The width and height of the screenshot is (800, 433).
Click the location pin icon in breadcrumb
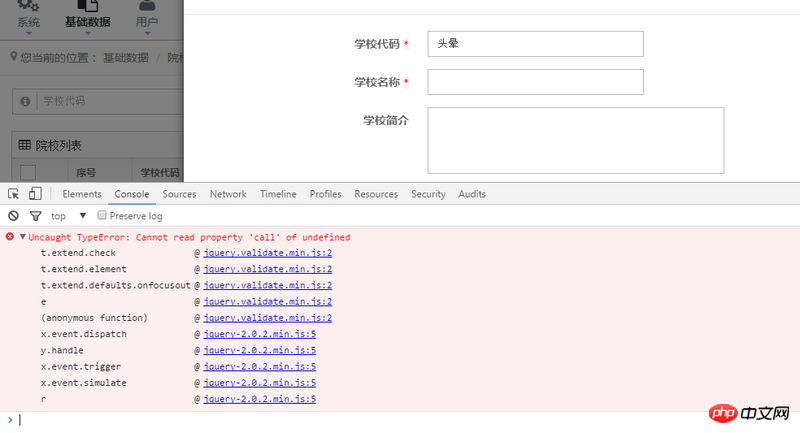click(14, 57)
